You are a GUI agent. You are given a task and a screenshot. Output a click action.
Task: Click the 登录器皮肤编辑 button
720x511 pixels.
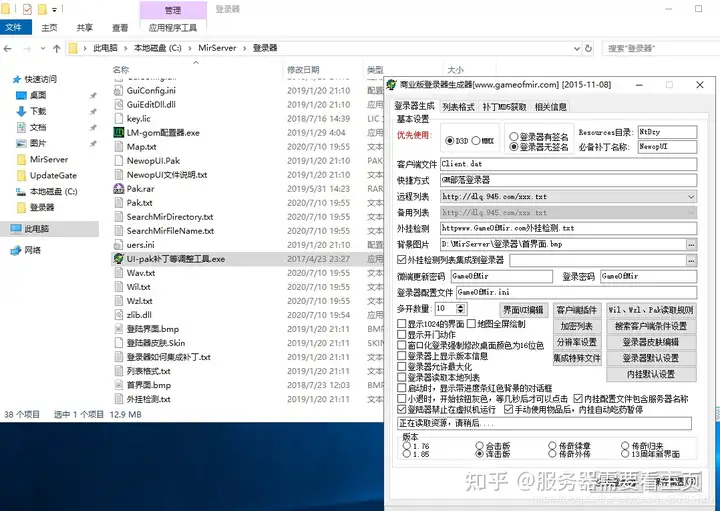(651, 342)
